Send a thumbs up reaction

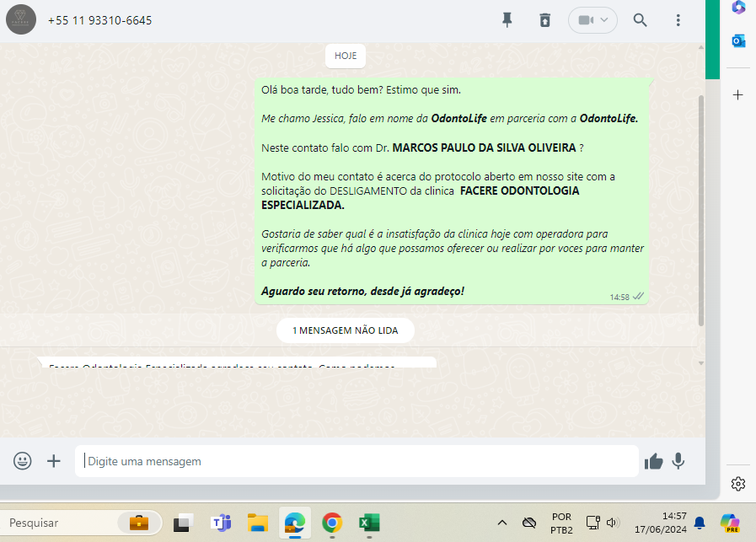[654, 461]
